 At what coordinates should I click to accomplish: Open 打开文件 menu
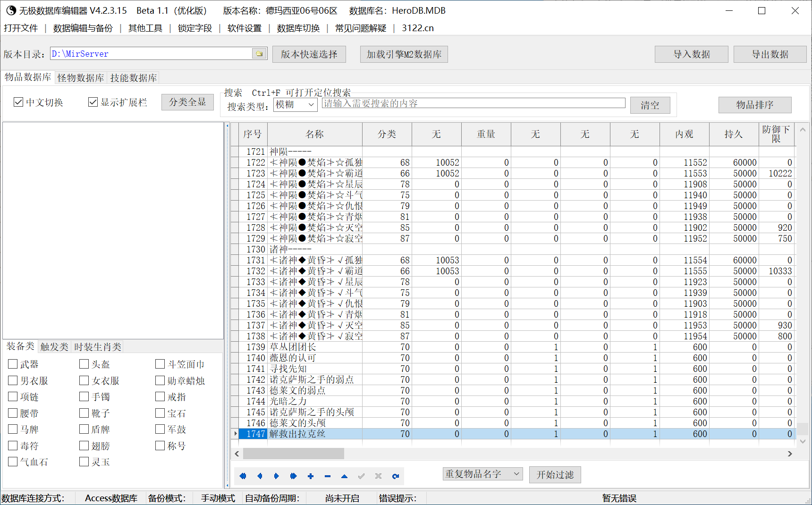click(x=21, y=28)
